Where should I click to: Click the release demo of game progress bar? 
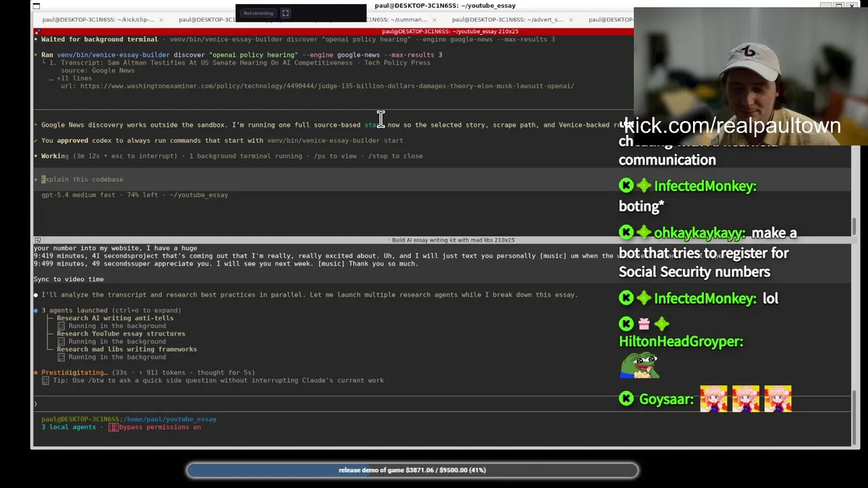[x=412, y=470]
